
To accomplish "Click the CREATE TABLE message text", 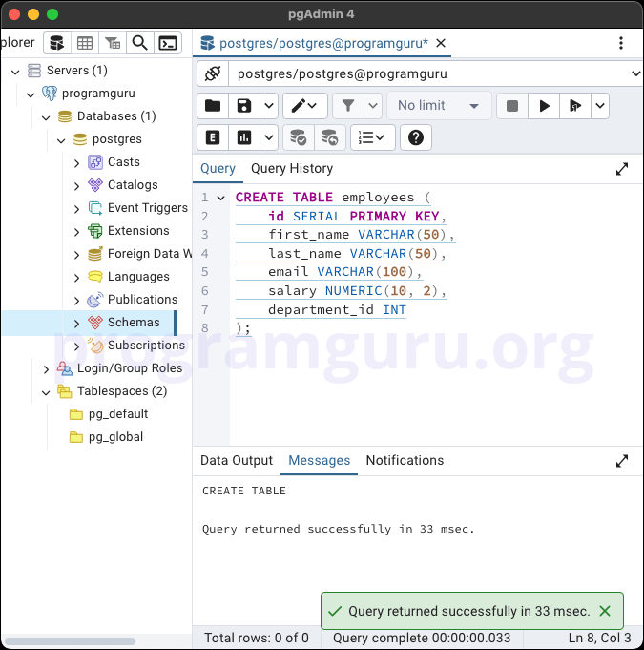I will (x=243, y=491).
